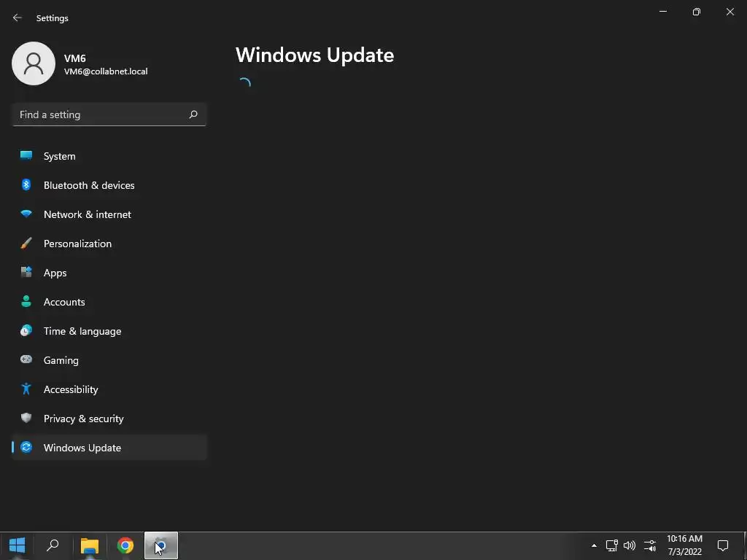Viewport: 747px width, 560px height.
Task: Click the Bluetooth icon in sidebar
Action: point(26,184)
